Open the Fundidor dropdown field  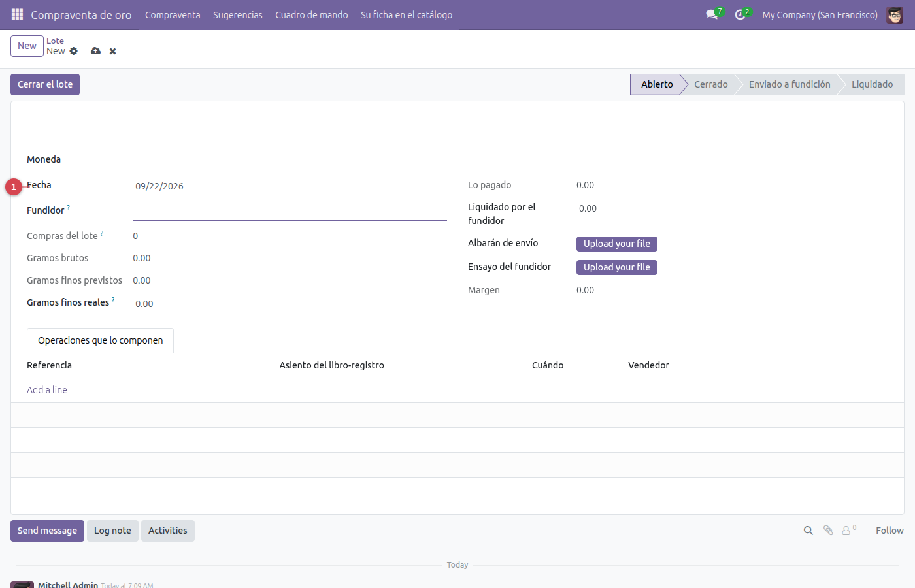click(x=290, y=212)
